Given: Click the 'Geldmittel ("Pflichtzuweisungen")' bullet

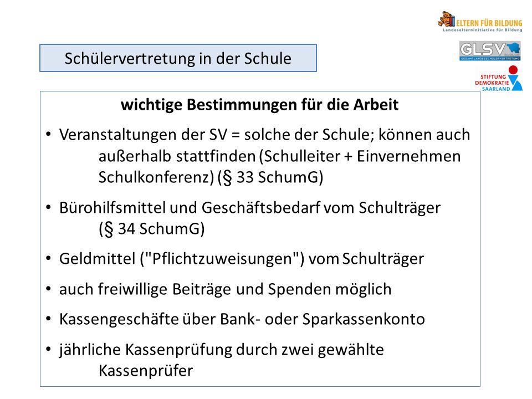Looking at the screenshot, I should pos(182,259).
